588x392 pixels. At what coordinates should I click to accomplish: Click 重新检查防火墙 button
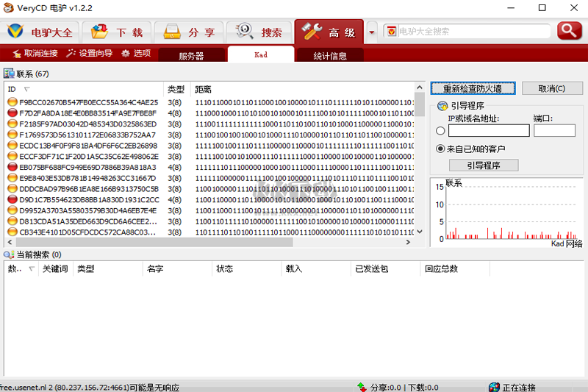point(473,88)
